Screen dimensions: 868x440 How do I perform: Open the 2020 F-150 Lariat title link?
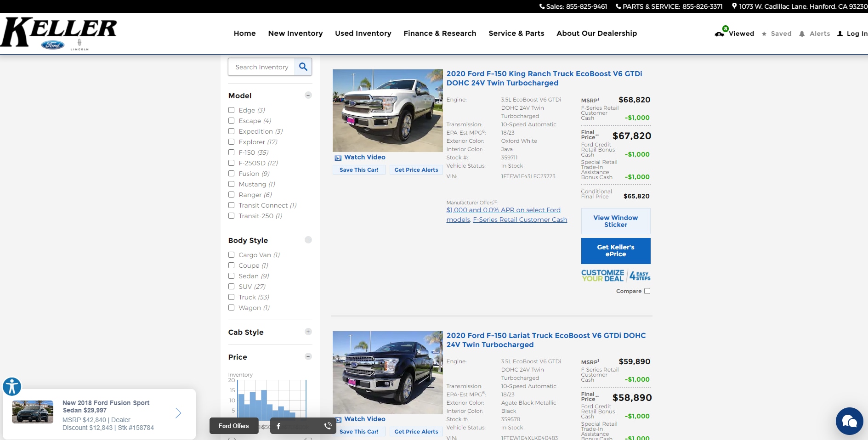tap(546, 340)
